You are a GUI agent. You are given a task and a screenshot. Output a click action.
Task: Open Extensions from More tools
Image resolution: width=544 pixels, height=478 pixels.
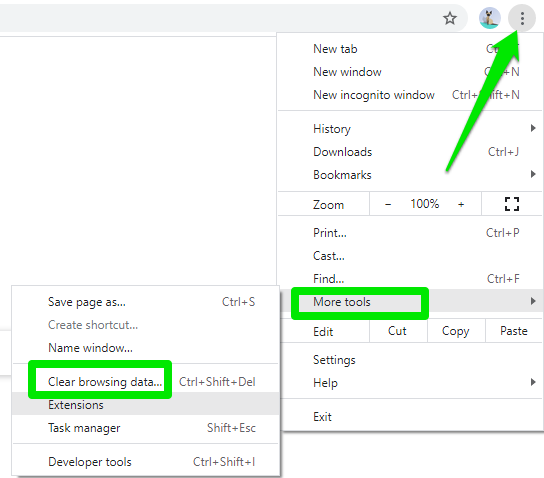coord(146,404)
